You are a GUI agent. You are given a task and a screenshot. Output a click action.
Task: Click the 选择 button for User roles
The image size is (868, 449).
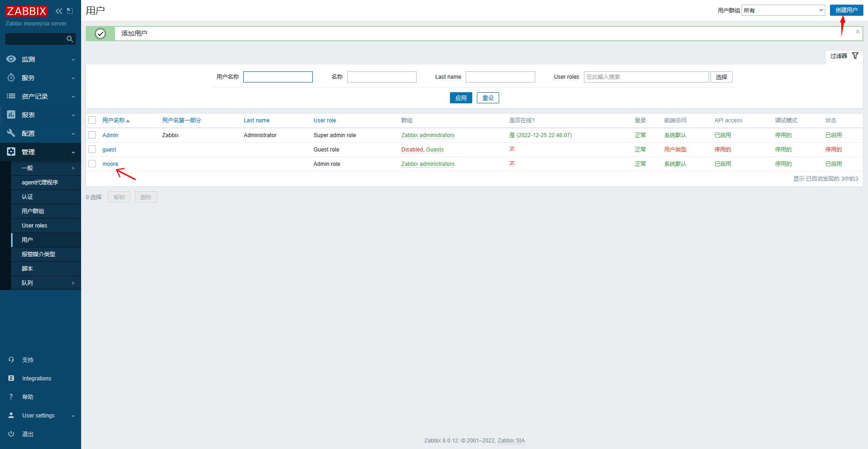(x=722, y=77)
